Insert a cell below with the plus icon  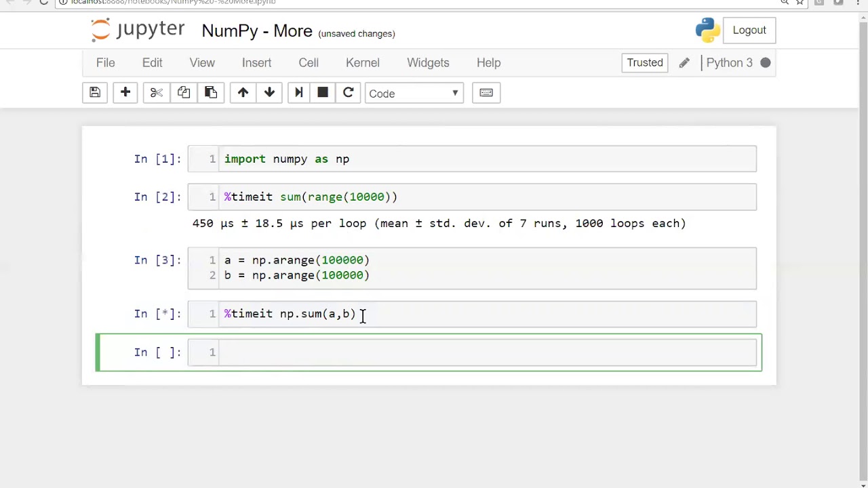pos(125,93)
